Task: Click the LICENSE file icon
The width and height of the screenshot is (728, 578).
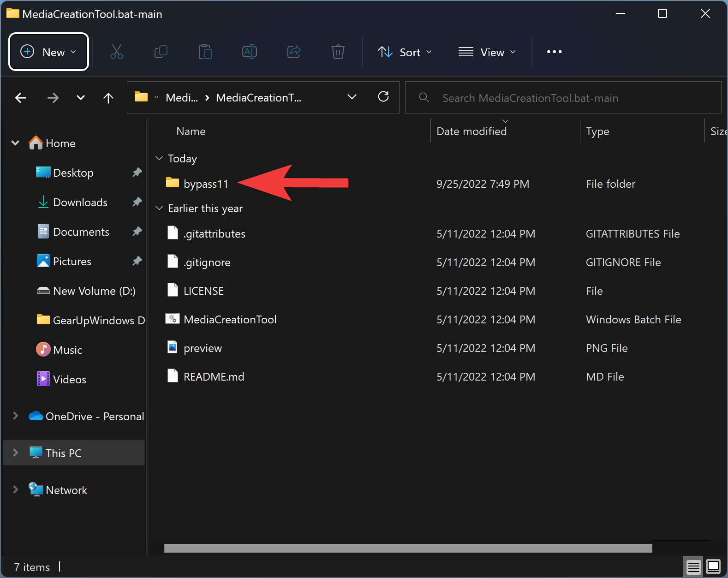Action: [173, 290]
